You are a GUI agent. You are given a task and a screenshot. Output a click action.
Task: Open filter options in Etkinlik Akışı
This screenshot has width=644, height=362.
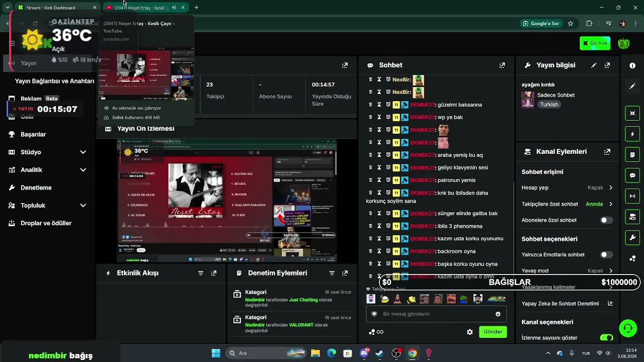pyautogui.click(x=201, y=274)
